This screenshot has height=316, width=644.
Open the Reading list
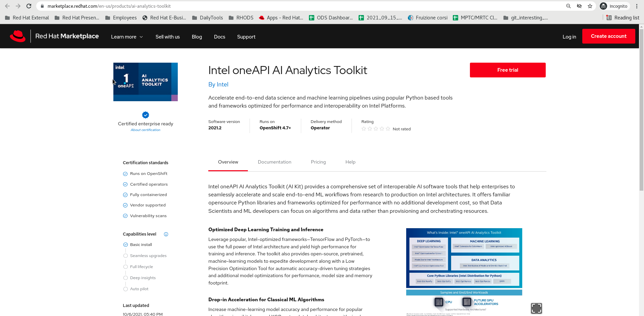click(x=623, y=18)
